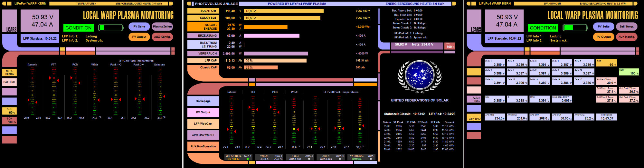The height and width of the screenshot is (168, 644).
Task: Open APC USV WebUI
Action: pyautogui.click(x=203, y=135)
